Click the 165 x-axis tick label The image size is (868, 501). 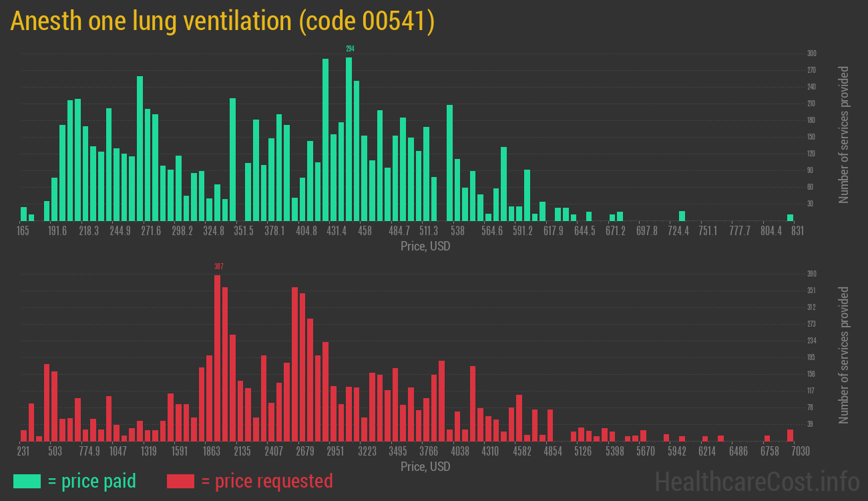23,231
